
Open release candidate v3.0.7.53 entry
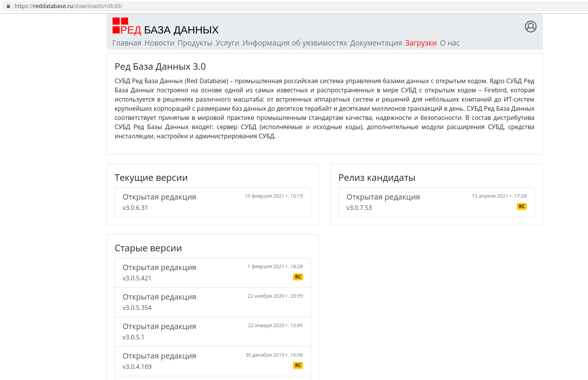click(437, 202)
